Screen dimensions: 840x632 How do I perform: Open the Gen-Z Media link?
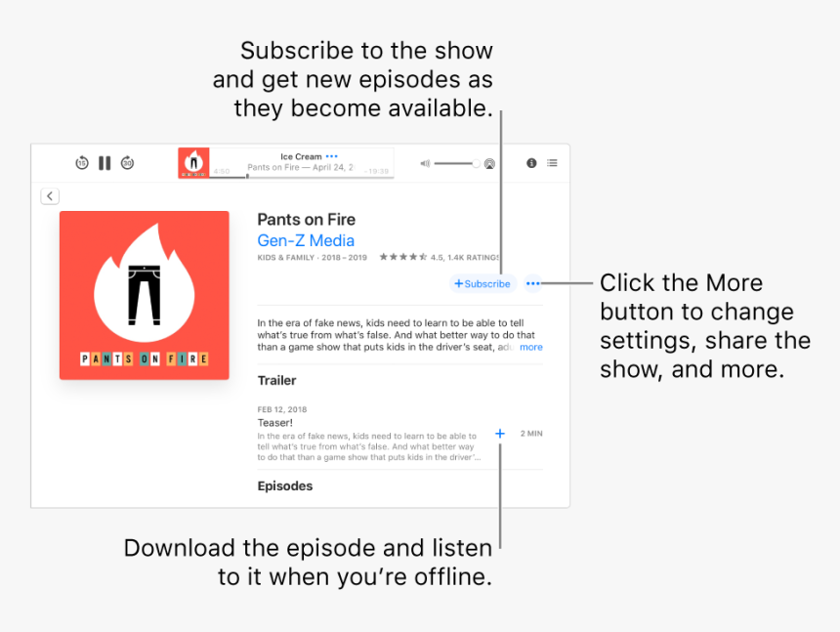click(306, 240)
